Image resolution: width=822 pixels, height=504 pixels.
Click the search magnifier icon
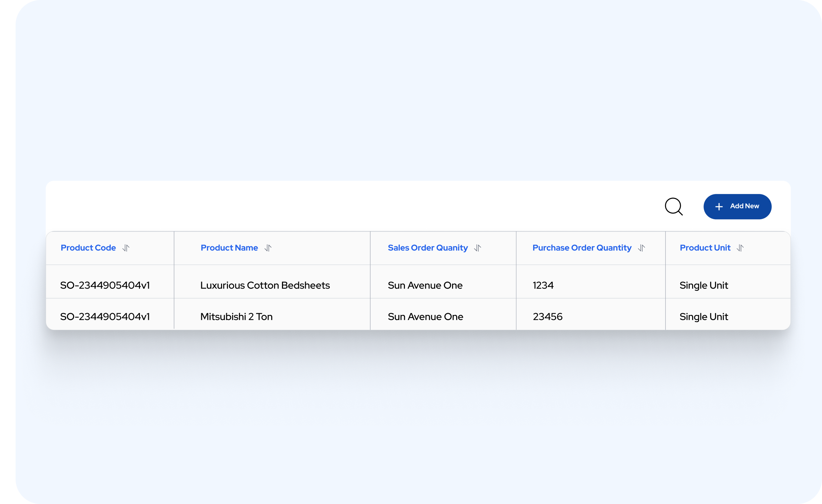click(673, 207)
